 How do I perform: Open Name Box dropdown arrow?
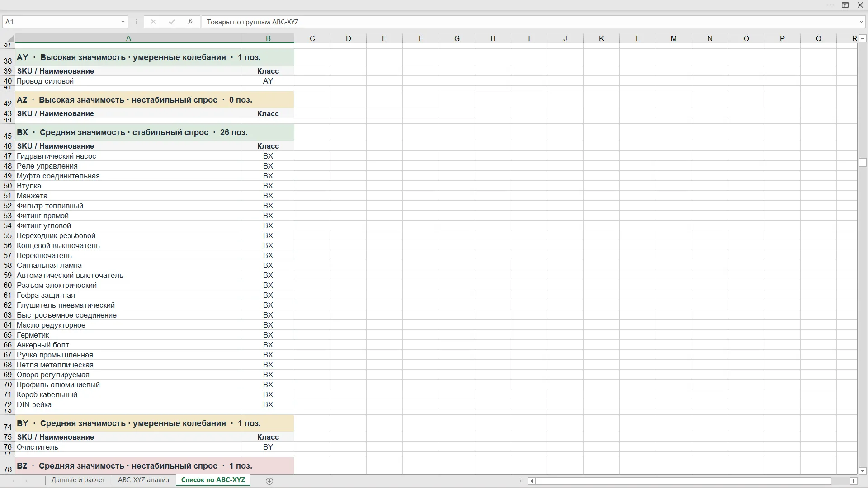pos(123,22)
